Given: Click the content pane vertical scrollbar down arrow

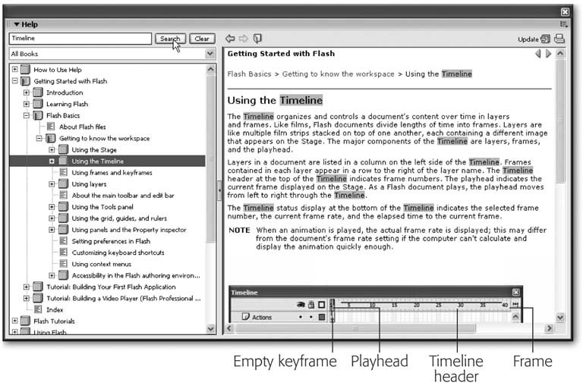Looking at the screenshot, I should (560, 318).
